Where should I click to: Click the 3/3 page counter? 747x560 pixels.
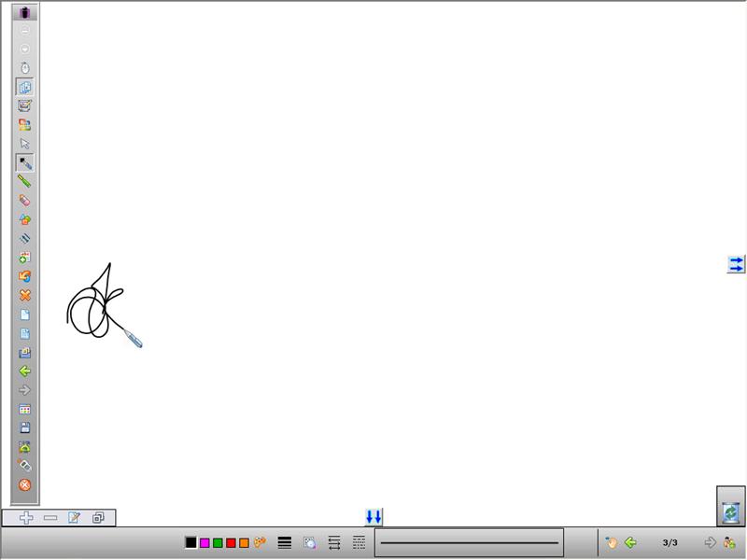669,542
